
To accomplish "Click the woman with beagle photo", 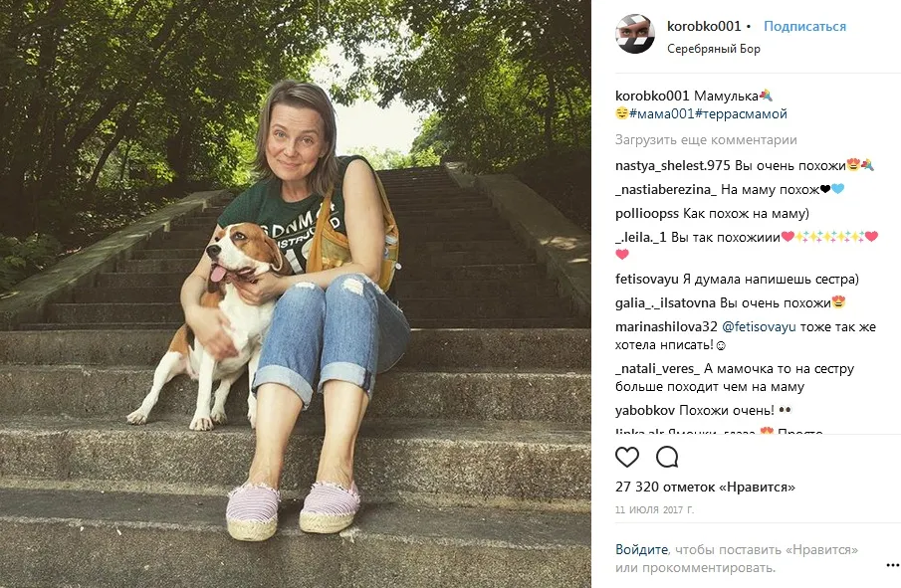I will (x=296, y=294).
